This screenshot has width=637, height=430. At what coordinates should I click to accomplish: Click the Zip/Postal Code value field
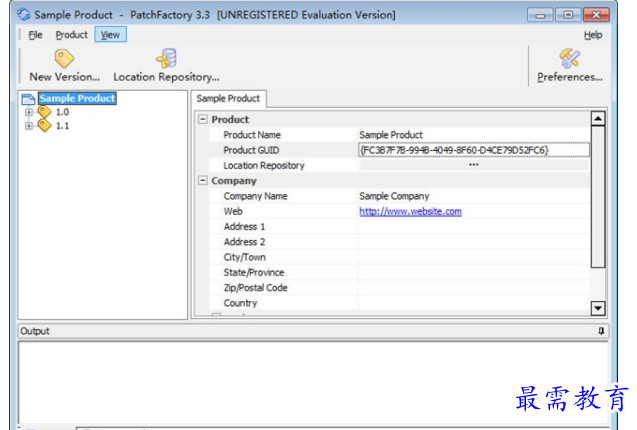[474, 288]
